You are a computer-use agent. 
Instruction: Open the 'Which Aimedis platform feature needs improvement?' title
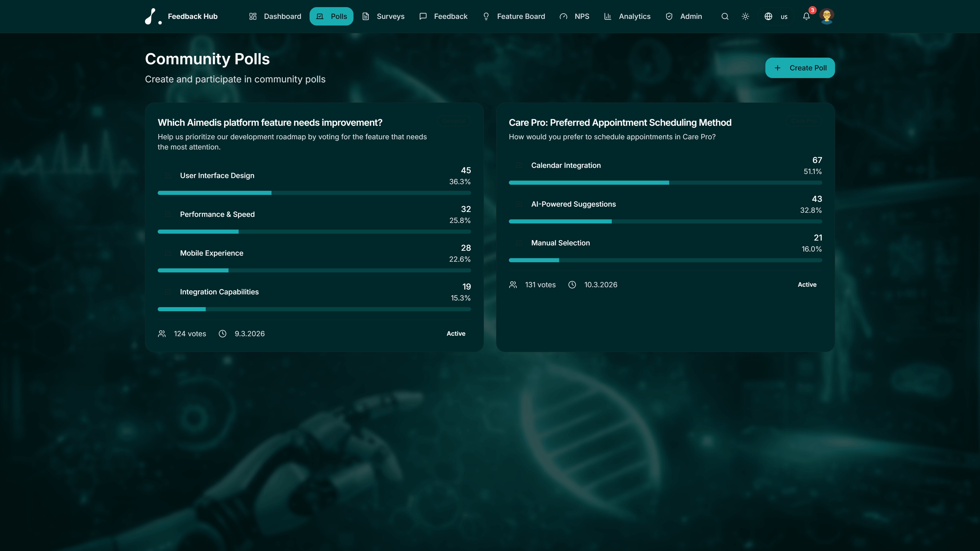coord(270,122)
